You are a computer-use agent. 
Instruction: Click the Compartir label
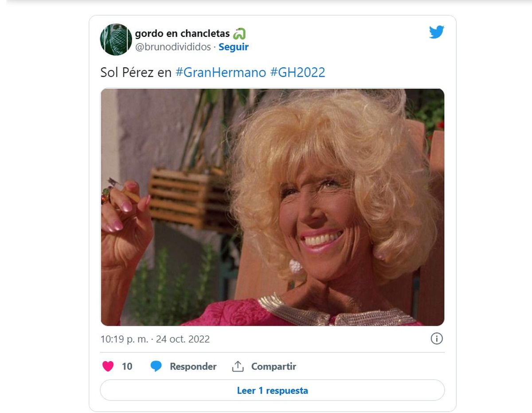coord(274,366)
